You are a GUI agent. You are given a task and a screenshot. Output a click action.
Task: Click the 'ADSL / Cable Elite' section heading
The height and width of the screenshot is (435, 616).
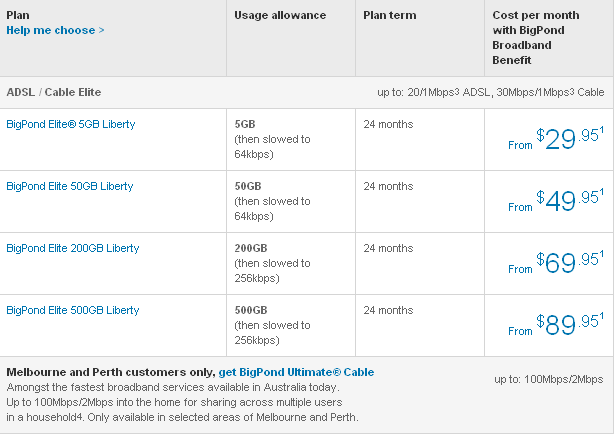click(54, 92)
